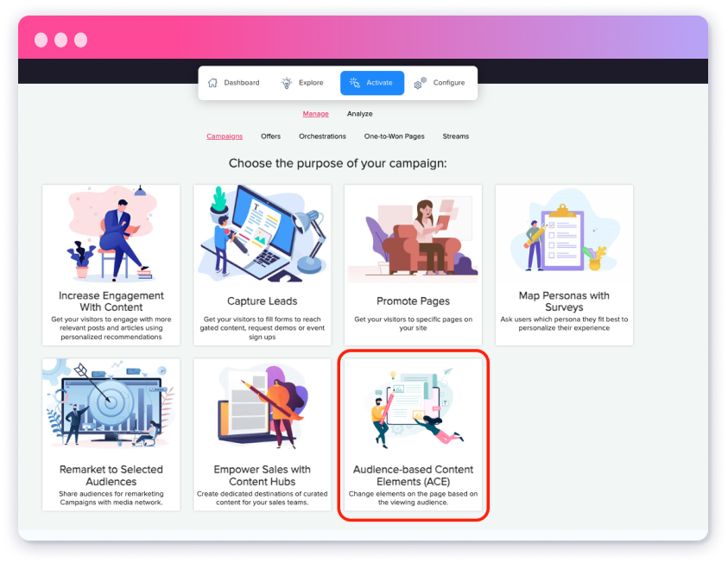Click 'Change elements on the page' description
728x563 pixels.
click(x=413, y=497)
